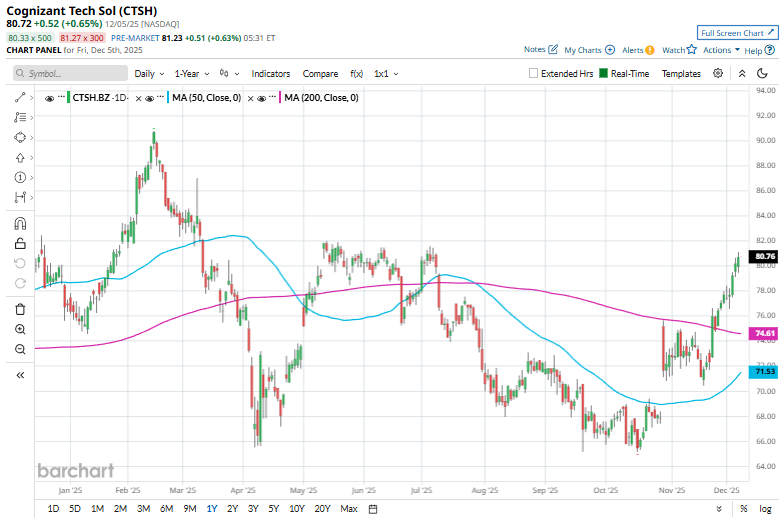Delete drawings with the trash icon
The height and width of the screenshot is (522, 782).
click(x=20, y=309)
